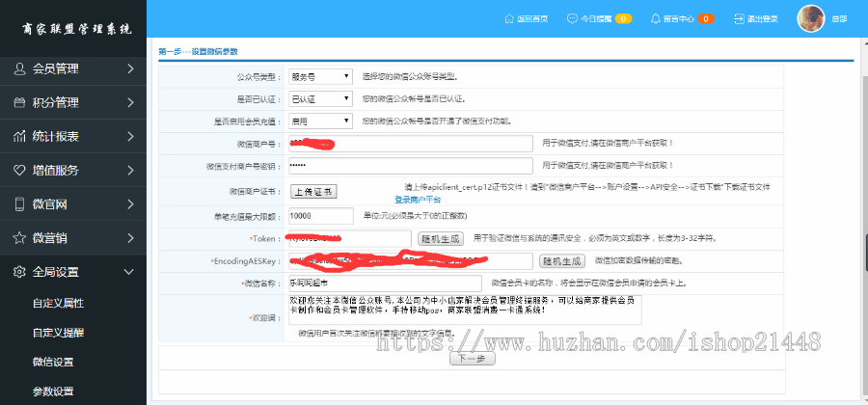Click 随机生成 next to EncodingAESKey

coord(562,261)
